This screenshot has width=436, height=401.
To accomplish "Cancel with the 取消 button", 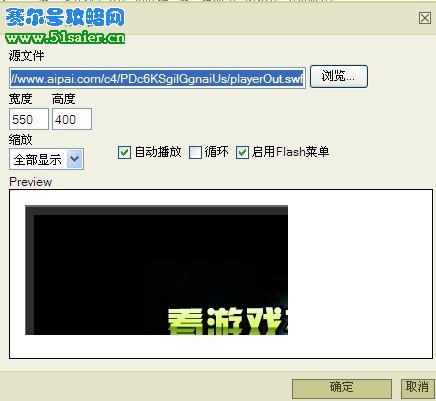I will 417,388.
